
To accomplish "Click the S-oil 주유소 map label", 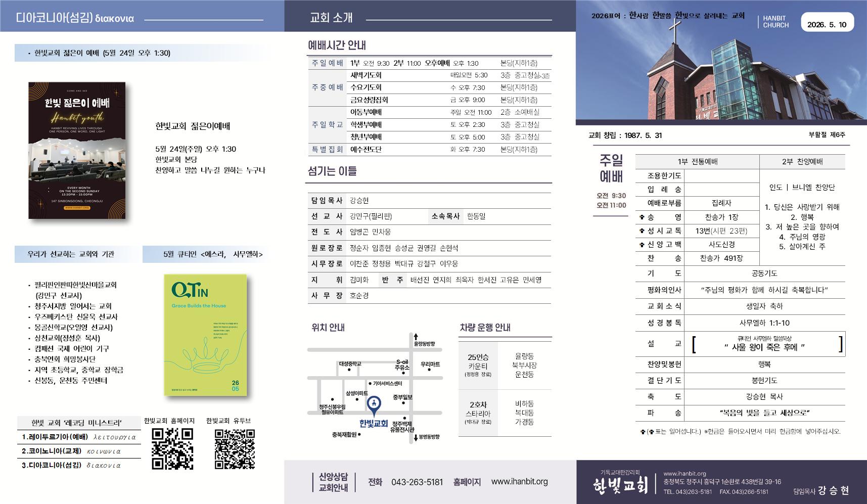I will 402,365.
